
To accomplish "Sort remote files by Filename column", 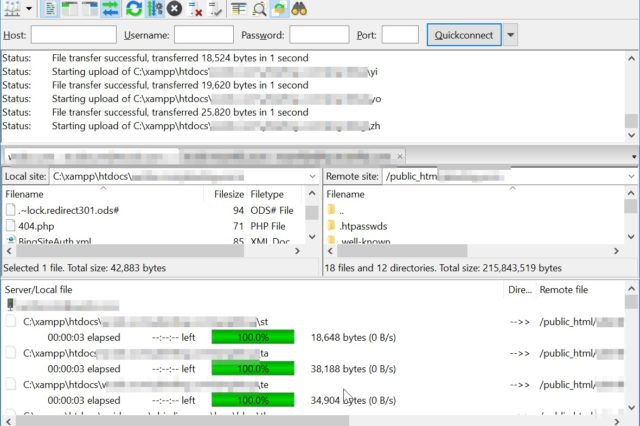I will [x=473, y=194].
